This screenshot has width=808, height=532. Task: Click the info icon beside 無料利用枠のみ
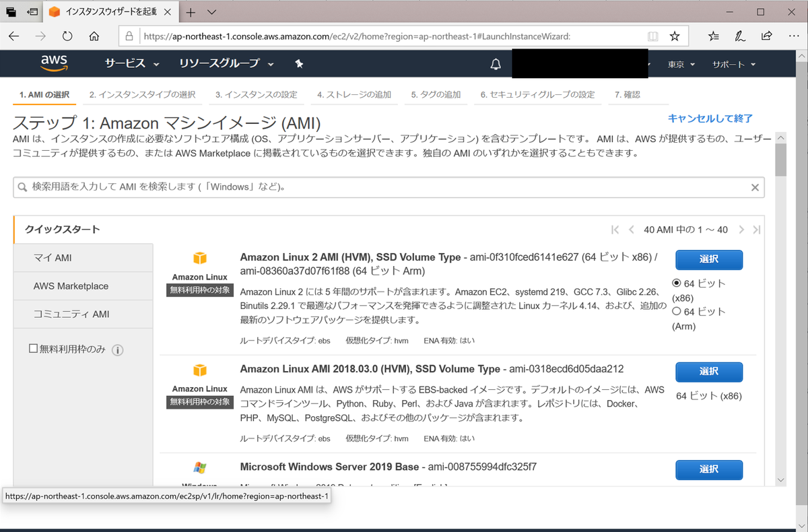click(x=118, y=350)
